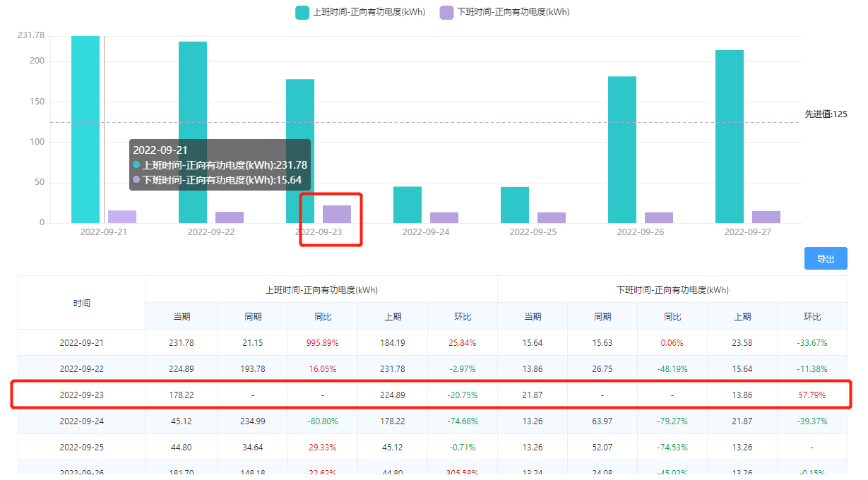868x480 pixels.
Task: Select the -80.80% 同比 cell
Action: pos(322,421)
